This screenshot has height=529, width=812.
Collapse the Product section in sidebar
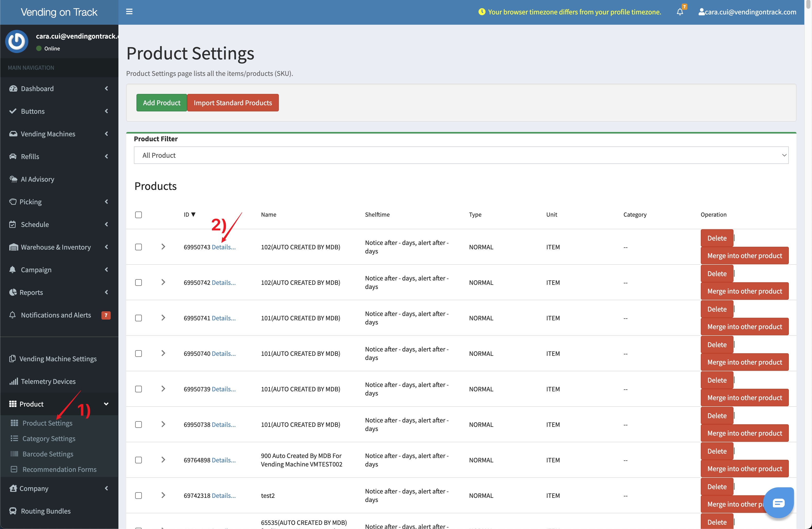click(106, 404)
